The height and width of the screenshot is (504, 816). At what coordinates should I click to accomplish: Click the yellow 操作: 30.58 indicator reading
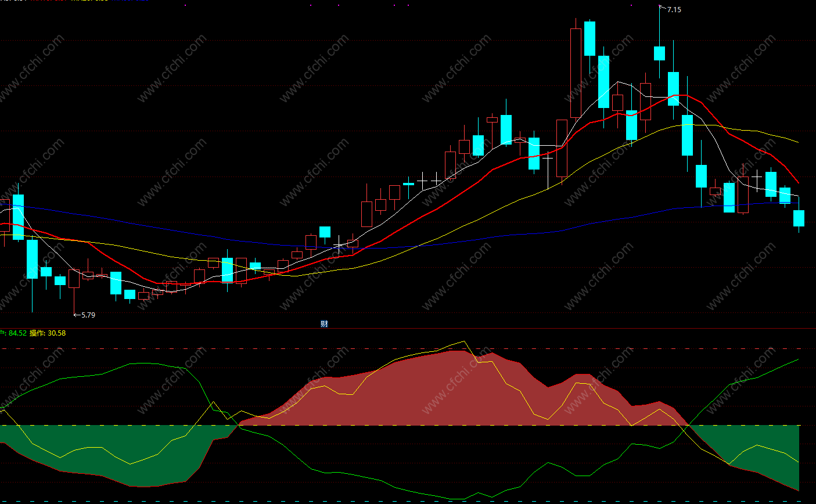coord(48,333)
